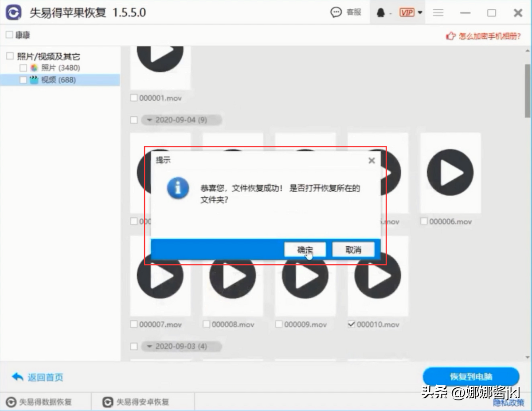This screenshot has width=532, height=411.
Task: Click the blue info icon in the dialog
Action: pyautogui.click(x=178, y=188)
